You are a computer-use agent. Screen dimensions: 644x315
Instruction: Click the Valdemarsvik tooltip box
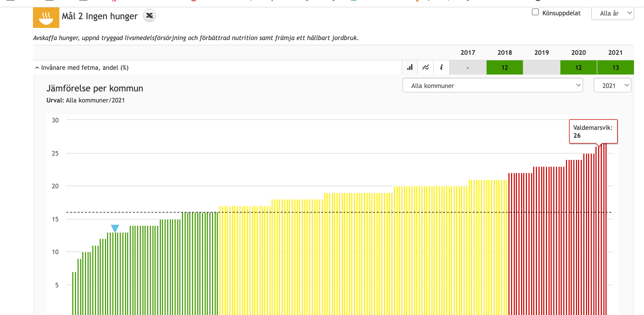593,131
